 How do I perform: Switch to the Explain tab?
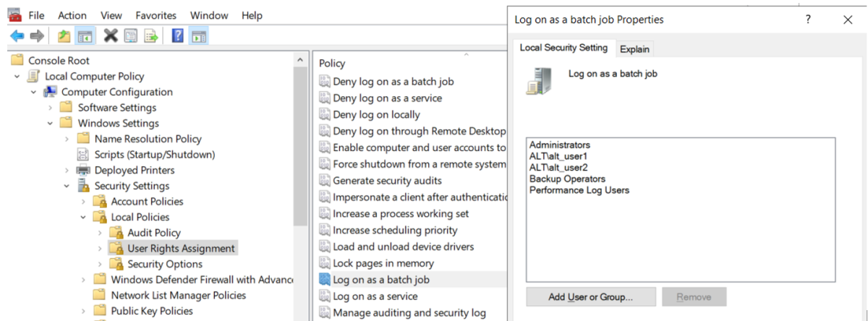pyautogui.click(x=634, y=49)
